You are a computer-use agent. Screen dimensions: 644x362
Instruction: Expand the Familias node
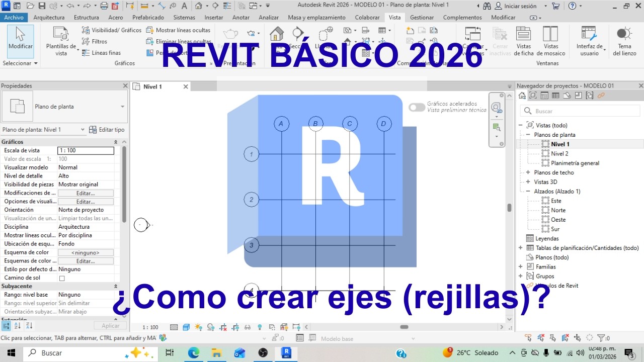[521, 266]
